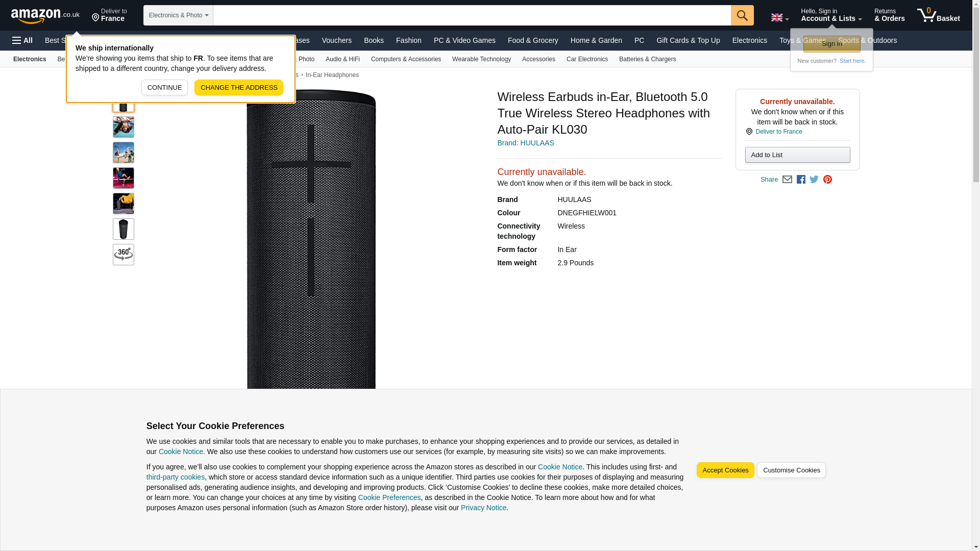Share product on Facebook
The image size is (980, 551).
coord(801,180)
